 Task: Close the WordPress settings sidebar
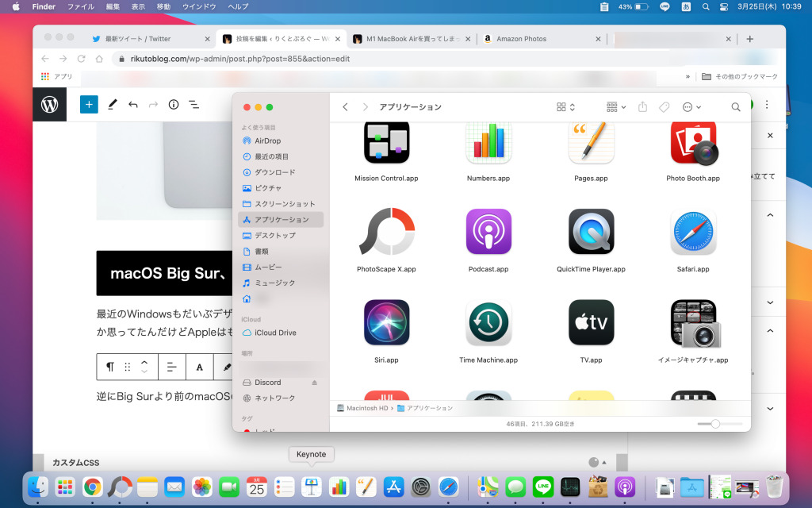(770, 135)
